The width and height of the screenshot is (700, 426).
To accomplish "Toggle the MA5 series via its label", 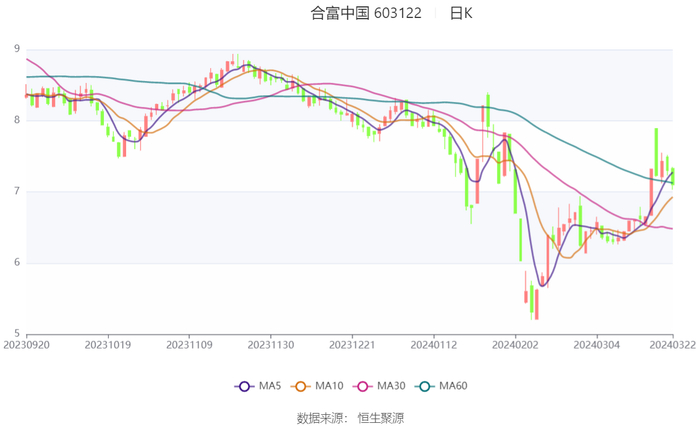I will (269, 386).
